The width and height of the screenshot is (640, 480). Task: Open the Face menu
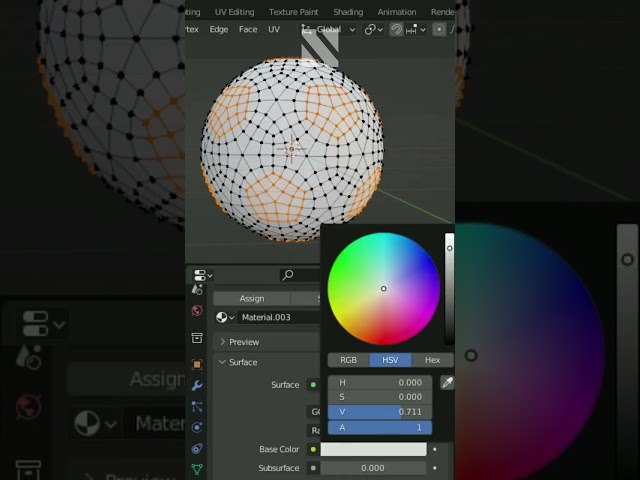coord(248,29)
